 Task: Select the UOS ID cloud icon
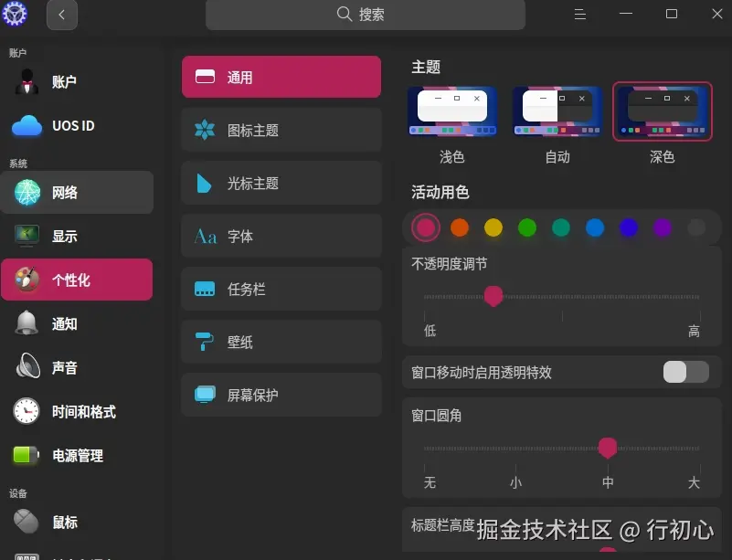pos(26,125)
